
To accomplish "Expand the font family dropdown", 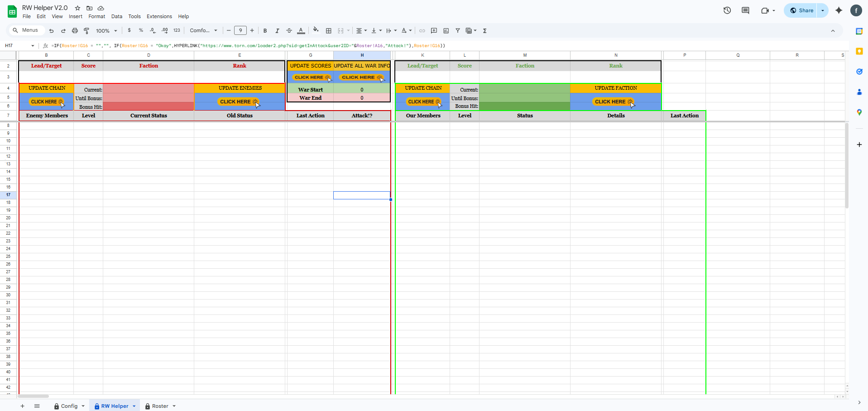I will (x=203, y=31).
